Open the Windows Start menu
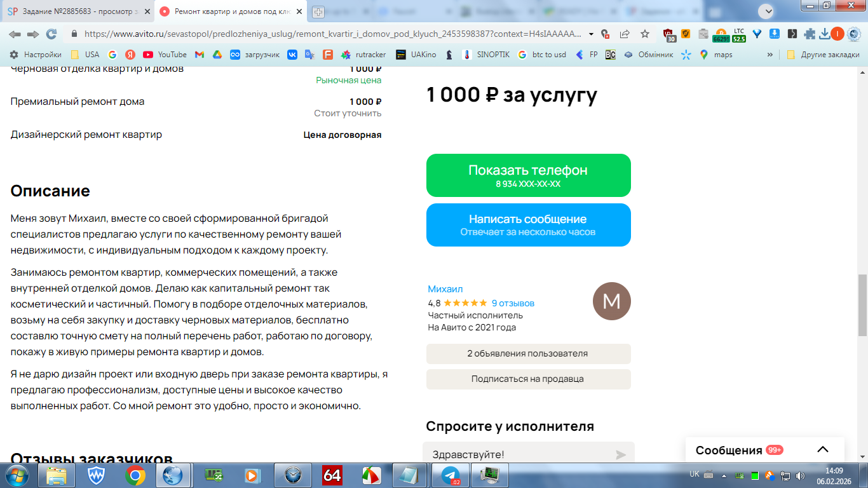The height and width of the screenshot is (488, 868). (17, 475)
